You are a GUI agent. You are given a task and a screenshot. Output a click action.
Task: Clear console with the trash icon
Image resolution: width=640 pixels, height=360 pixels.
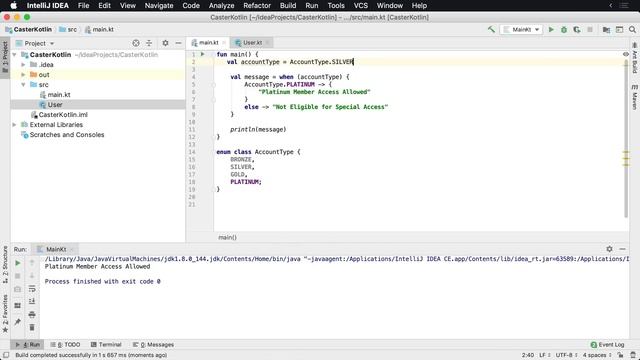coord(32,327)
